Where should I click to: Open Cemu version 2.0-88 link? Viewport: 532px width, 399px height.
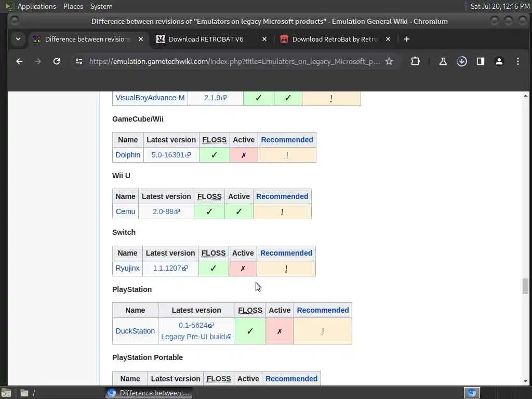click(x=166, y=211)
